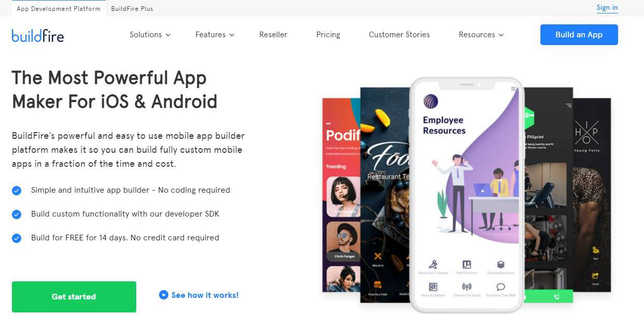Image resolution: width=644 pixels, height=315 pixels.
Task: Click the green Get started button
Action: tap(74, 297)
